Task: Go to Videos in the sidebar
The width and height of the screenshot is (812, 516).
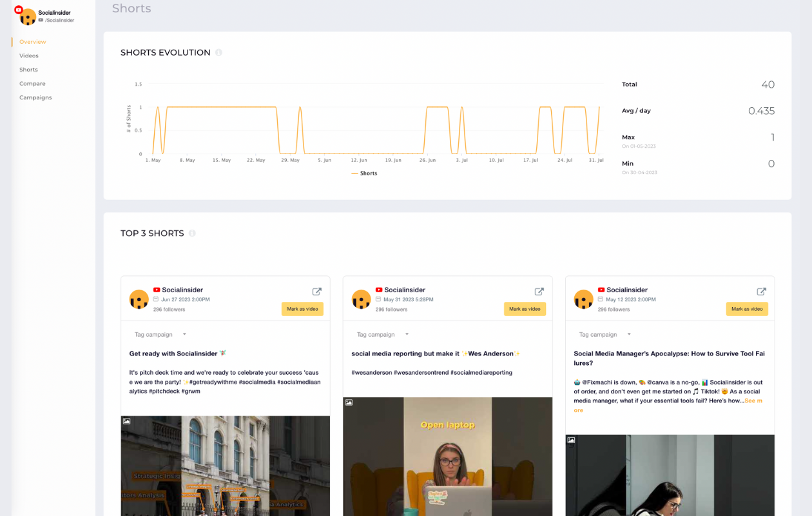Action: [29, 55]
